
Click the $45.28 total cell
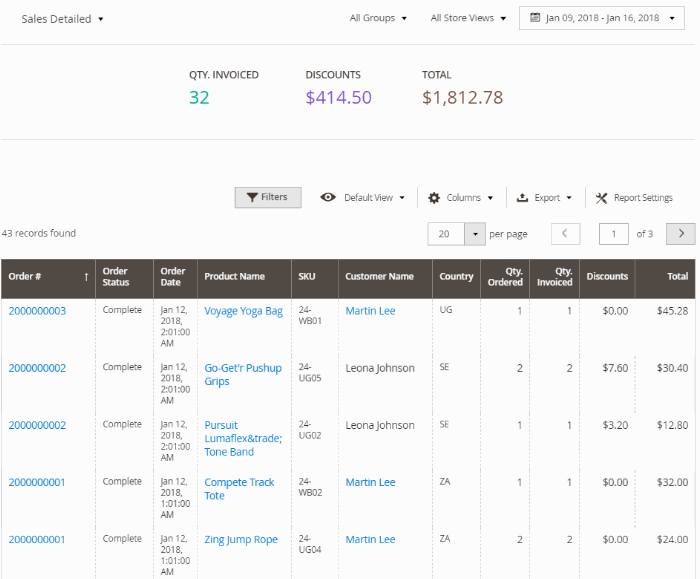pos(672,311)
